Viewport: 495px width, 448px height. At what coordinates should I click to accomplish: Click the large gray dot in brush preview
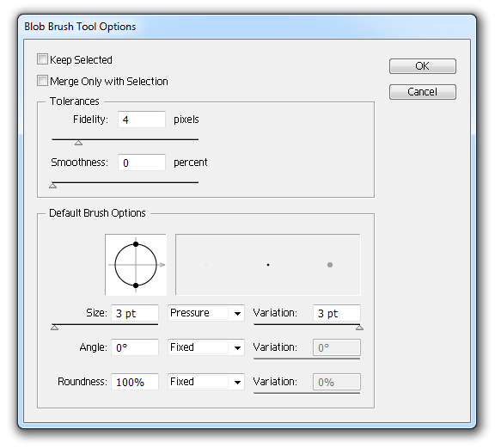point(330,265)
